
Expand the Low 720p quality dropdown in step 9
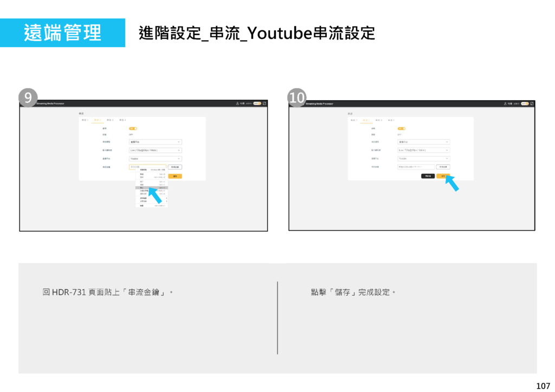point(155,150)
